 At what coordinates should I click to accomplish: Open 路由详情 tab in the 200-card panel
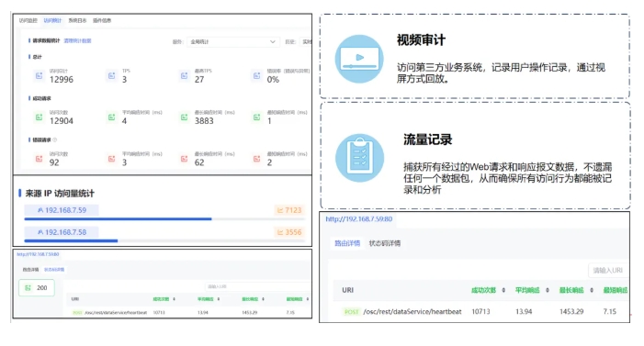30,270
